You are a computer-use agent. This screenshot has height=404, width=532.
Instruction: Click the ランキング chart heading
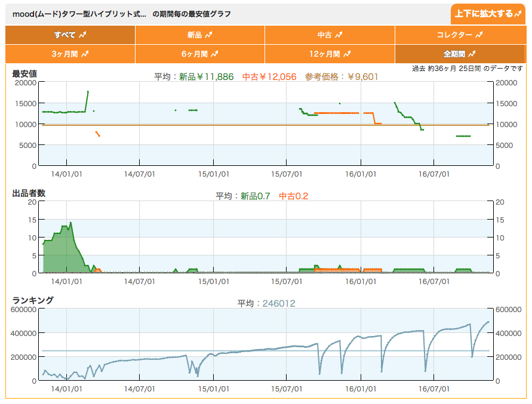click(x=33, y=300)
